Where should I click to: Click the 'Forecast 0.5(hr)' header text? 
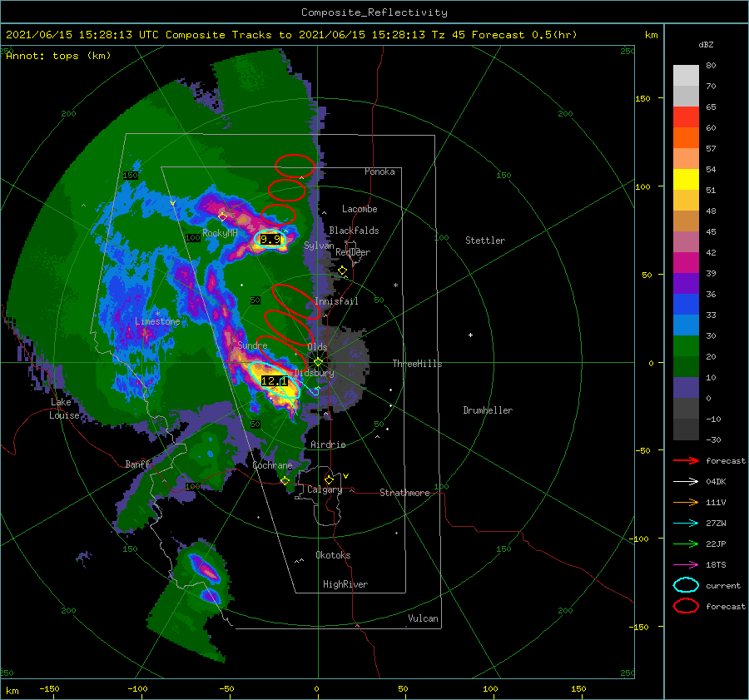[524, 35]
